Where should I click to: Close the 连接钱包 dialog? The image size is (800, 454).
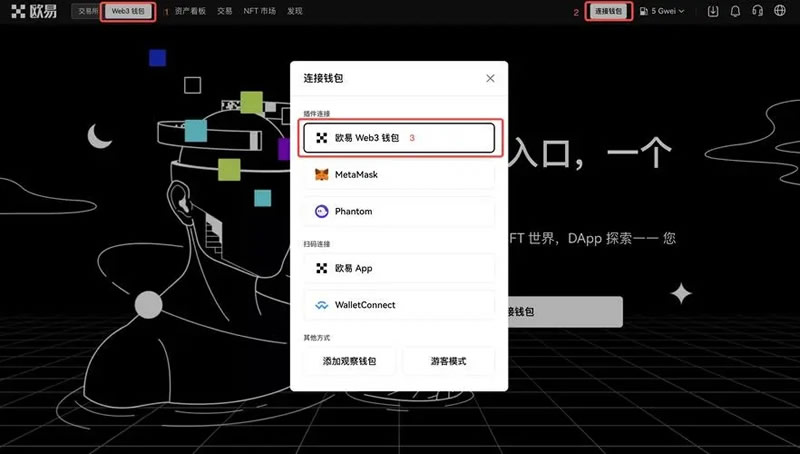coord(490,78)
